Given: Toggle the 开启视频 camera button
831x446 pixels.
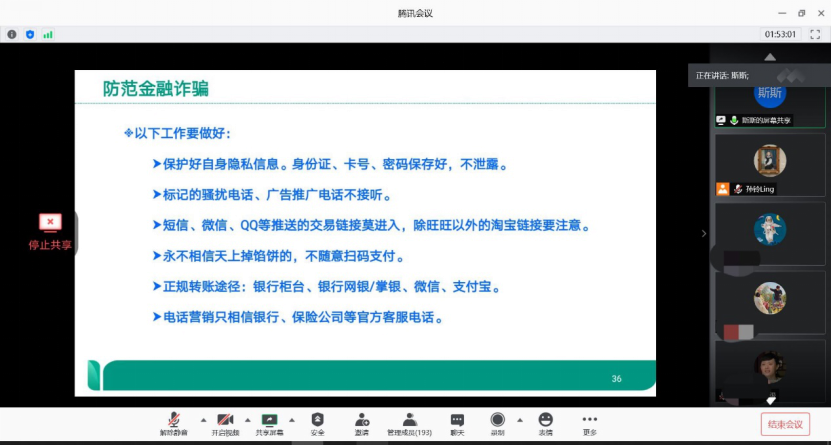Looking at the screenshot, I should click(225, 420).
